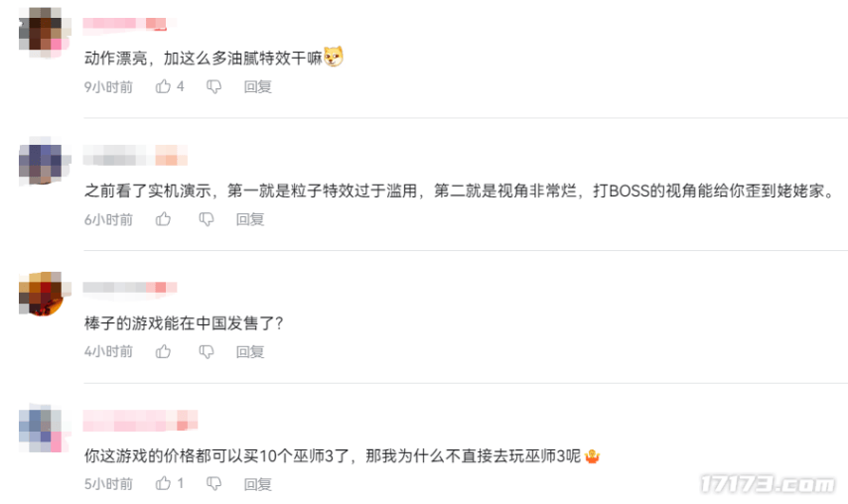Open avatar of the 棒子的游戏 commenter
The image size is (848, 504).
tap(43, 294)
